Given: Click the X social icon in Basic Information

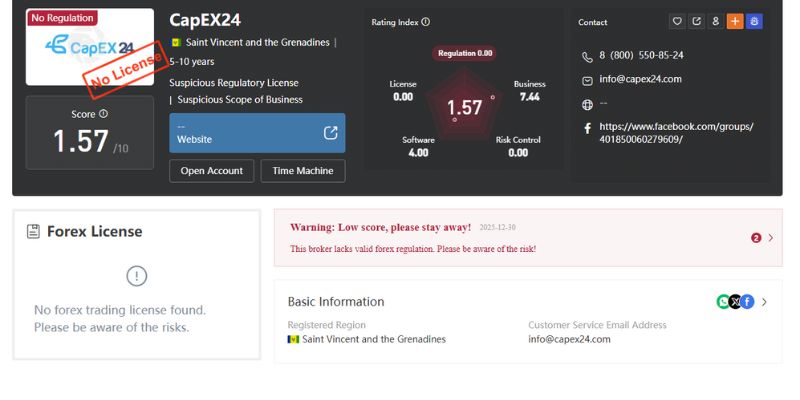Looking at the screenshot, I should pos(735,302).
